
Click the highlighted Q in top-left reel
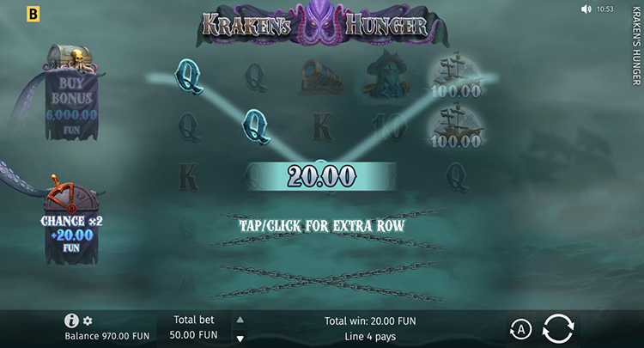[189, 76]
